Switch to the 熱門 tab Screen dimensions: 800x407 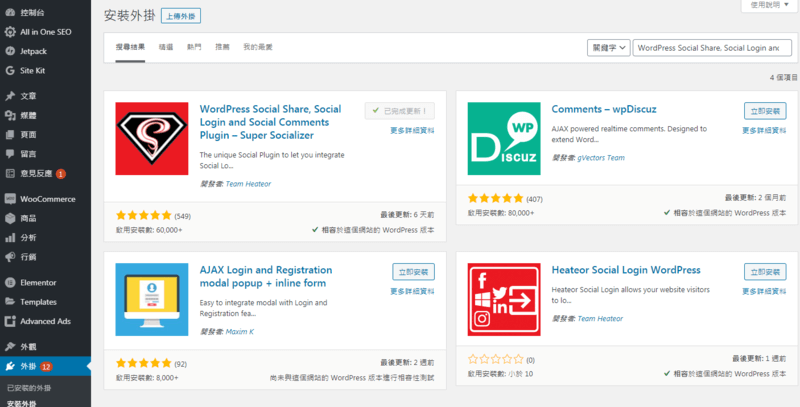click(x=194, y=47)
